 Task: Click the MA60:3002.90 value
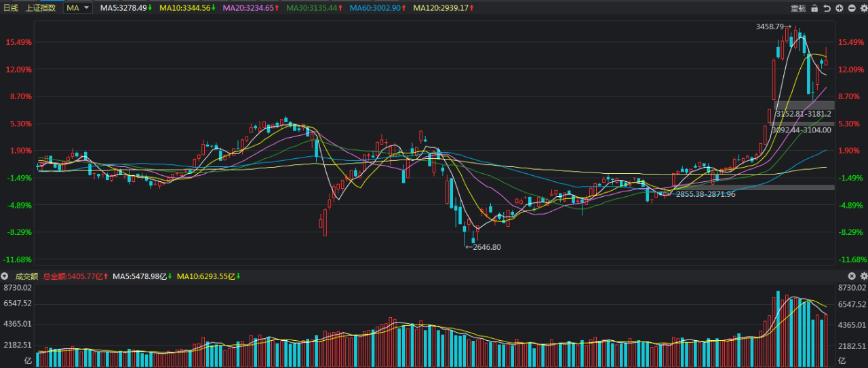[377, 7]
